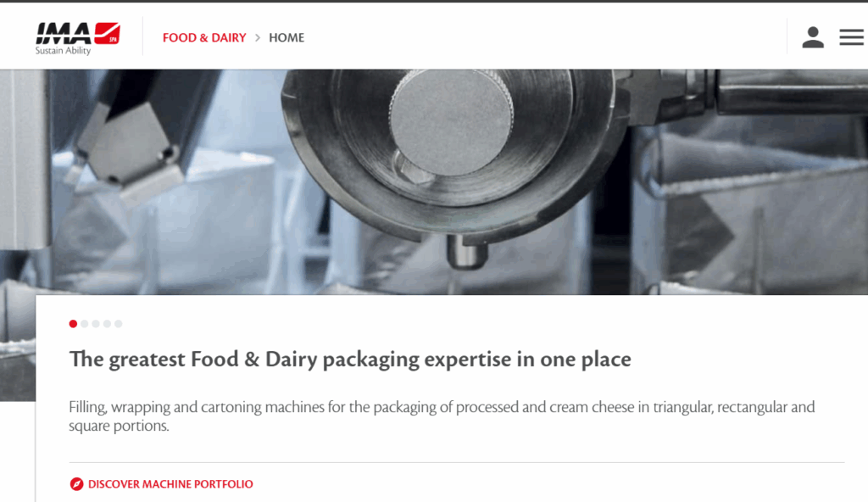Go to the fifth carousel slide dot
Viewport: 868px width, 502px height.
(119, 324)
